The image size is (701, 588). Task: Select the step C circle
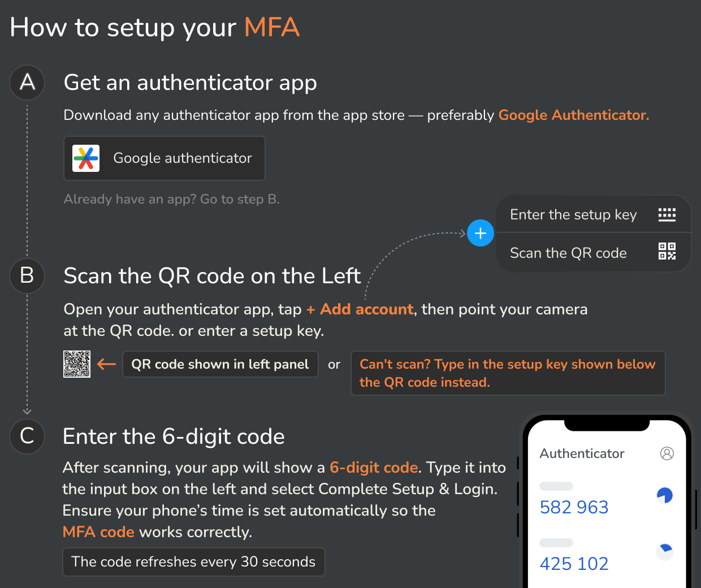[27, 436]
